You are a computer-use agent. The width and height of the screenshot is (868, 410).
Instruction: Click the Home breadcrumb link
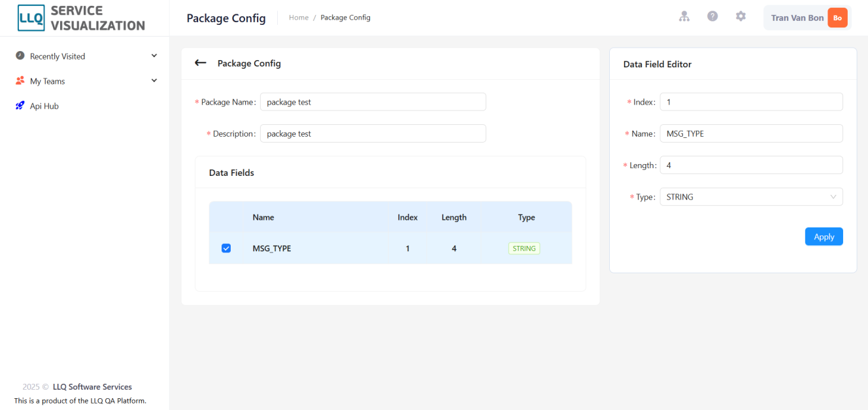299,18
